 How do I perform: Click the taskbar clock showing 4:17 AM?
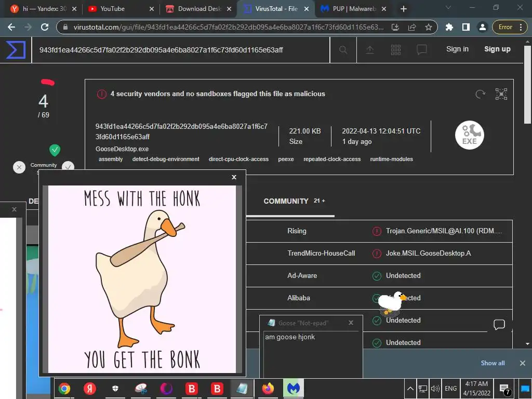476,389
